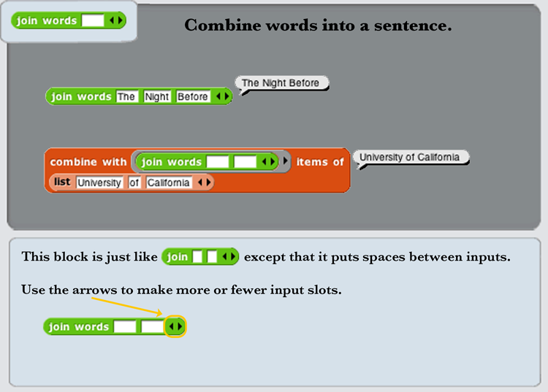Click the "California" slot in list block
Viewport: 548px width, 392px height.
pos(169,182)
